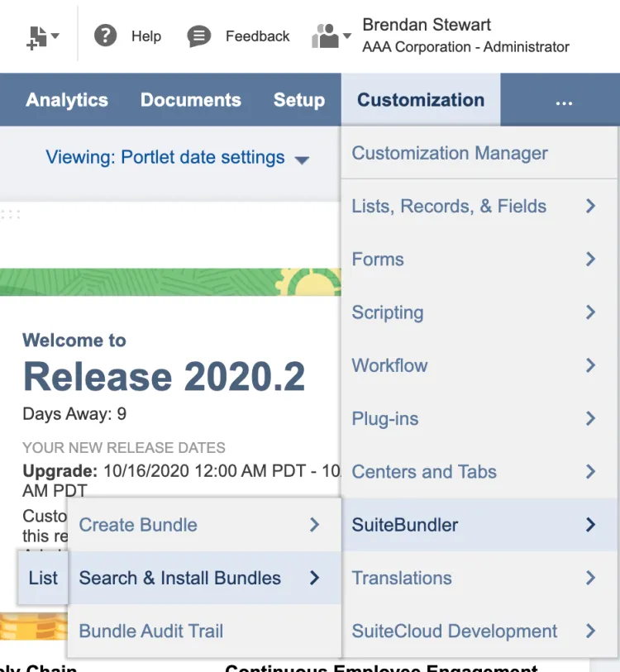
Task: Expand the Create Bundle chevron
Action: 314,525
